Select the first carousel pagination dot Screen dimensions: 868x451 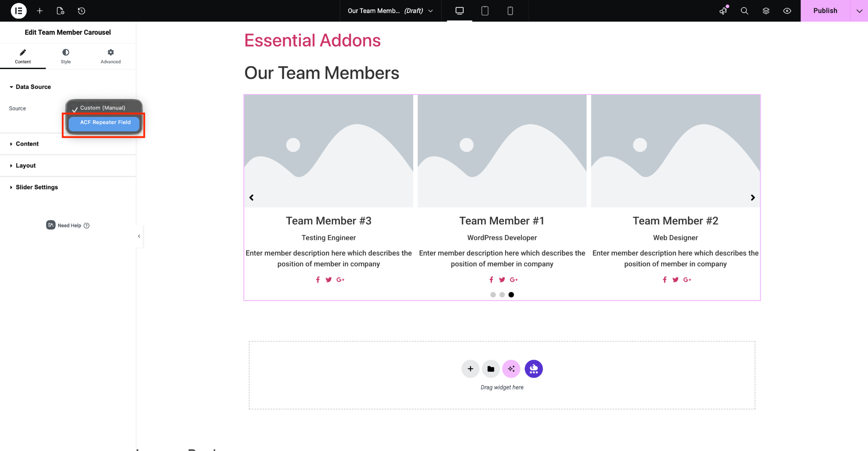tap(493, 295)
